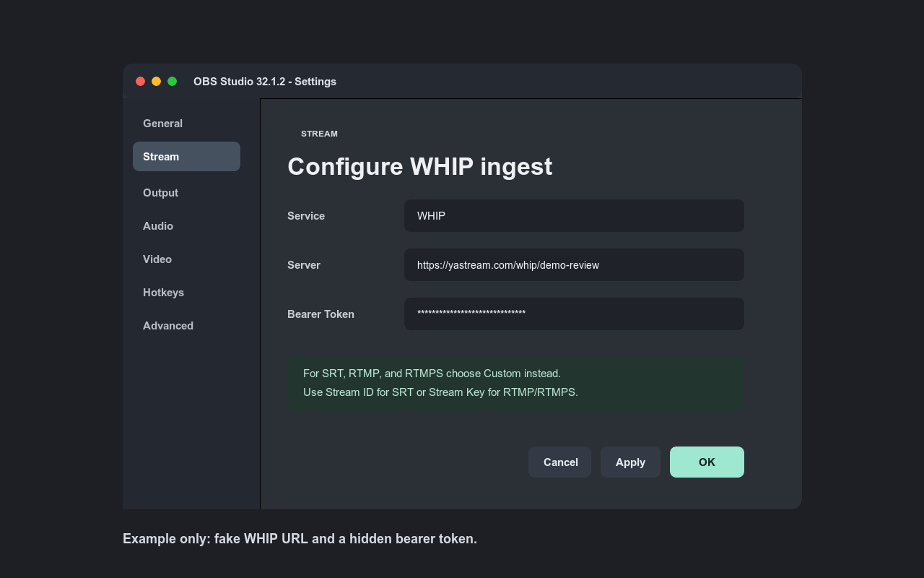Confirm settings with the OK button
This screenshot has height=578, width=924.
(707, 462)
